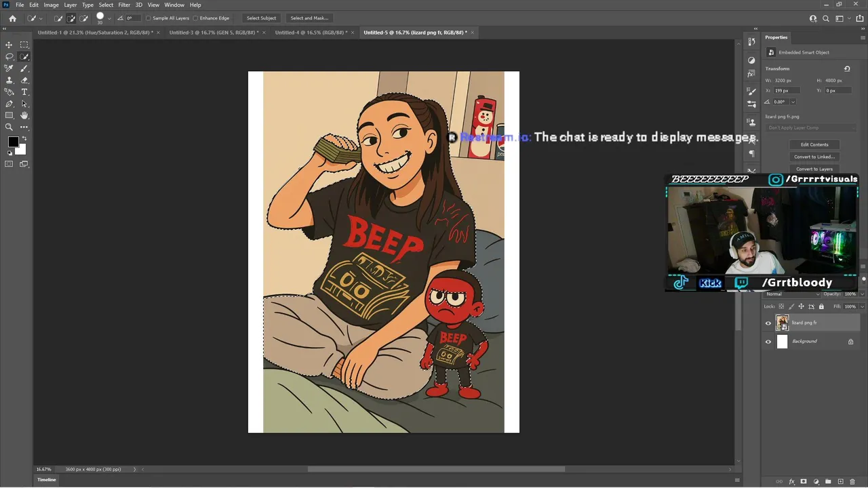
Task: Select the Move tool
Action: [x=9, y=45]
